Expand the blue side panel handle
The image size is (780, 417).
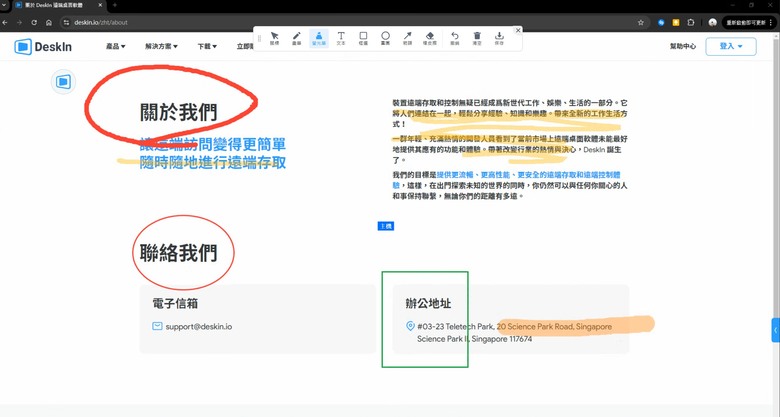[776, 330]
